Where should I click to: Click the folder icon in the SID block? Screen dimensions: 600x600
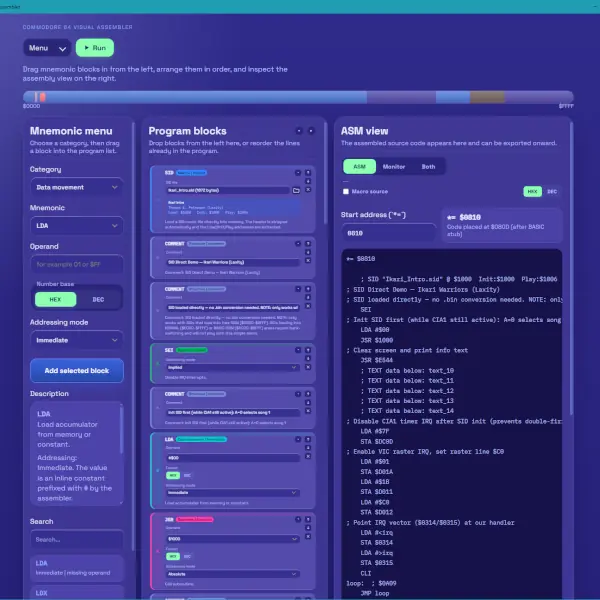tap(296, 189)
